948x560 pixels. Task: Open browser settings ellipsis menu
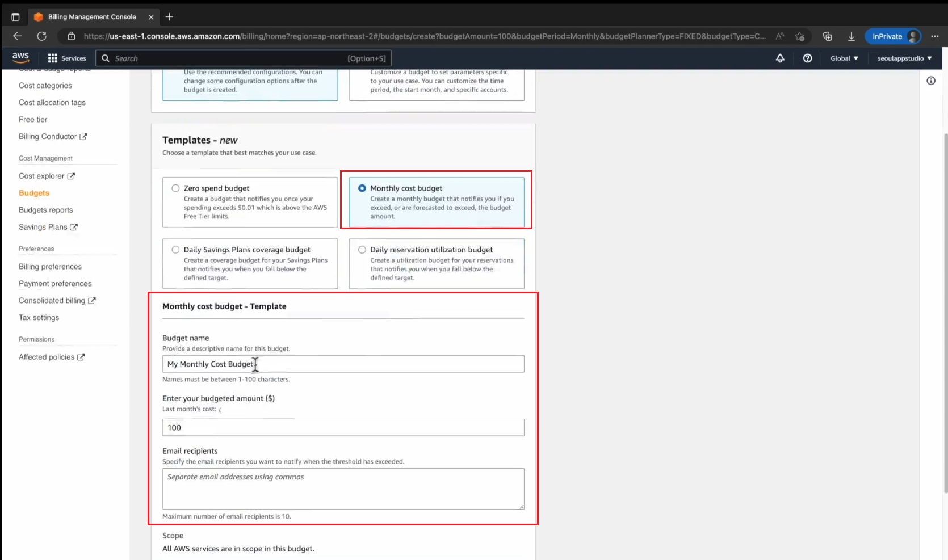click(x=934, y=36)
